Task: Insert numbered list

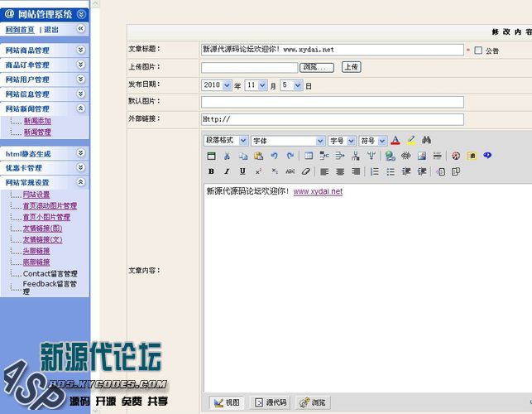Action: (375, 171)
